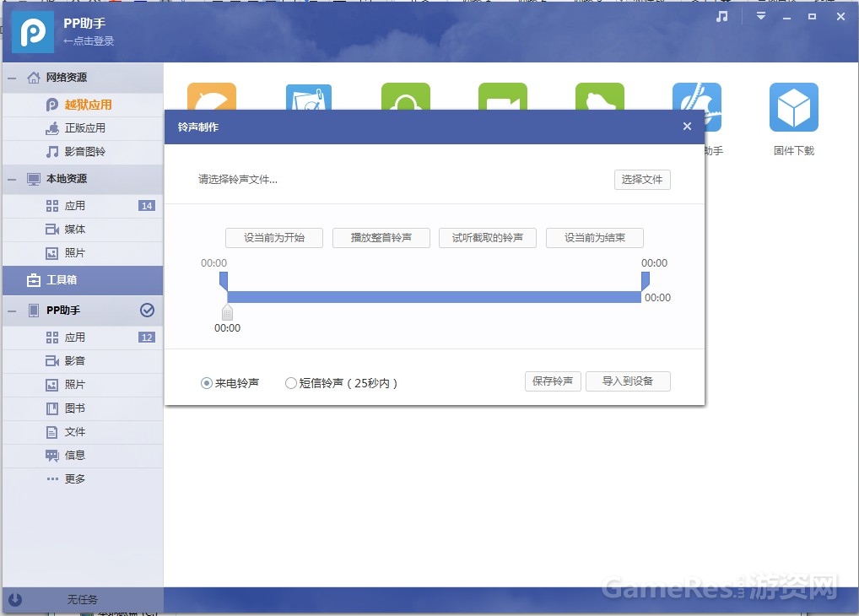This screenshot has height=616, width=859.
Task: Click the 固件下载 cube icon
Action: coord(794,107)
